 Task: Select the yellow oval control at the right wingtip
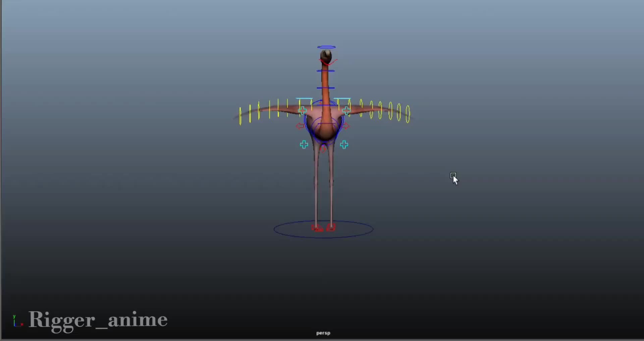pos(408,114)
